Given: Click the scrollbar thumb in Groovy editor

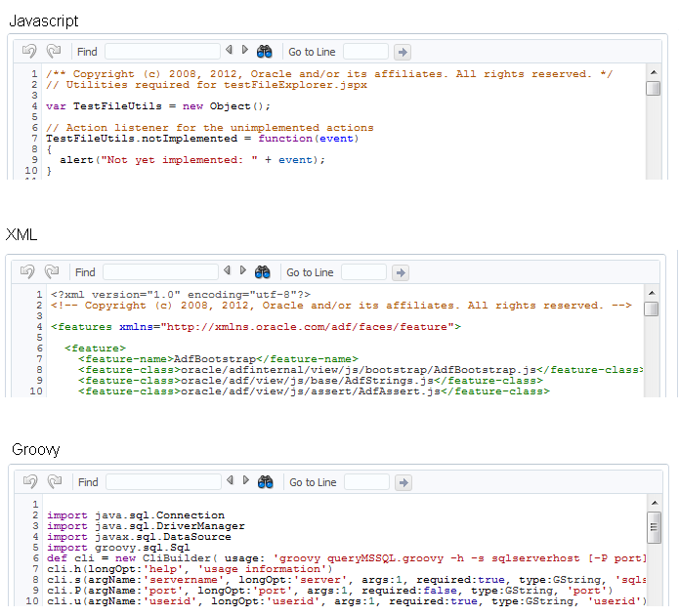Looking at the screenshot, I should click(x=655, y=527).
